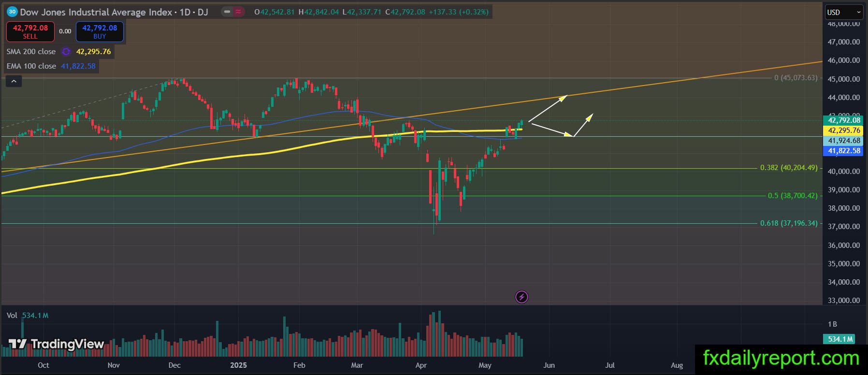
Task: Click the pink approximate-sign icon beside the title
Action: 238,12
